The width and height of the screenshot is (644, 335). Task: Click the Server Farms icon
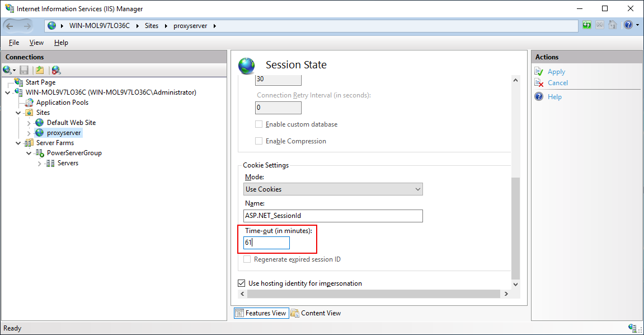29,143
